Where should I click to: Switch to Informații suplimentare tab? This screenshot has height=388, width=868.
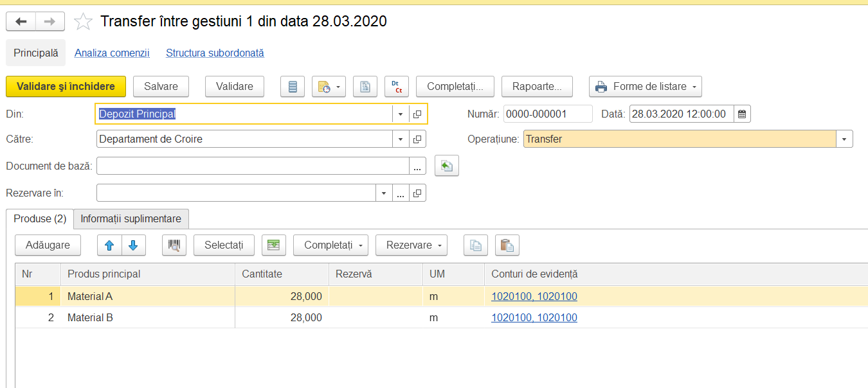131,218
